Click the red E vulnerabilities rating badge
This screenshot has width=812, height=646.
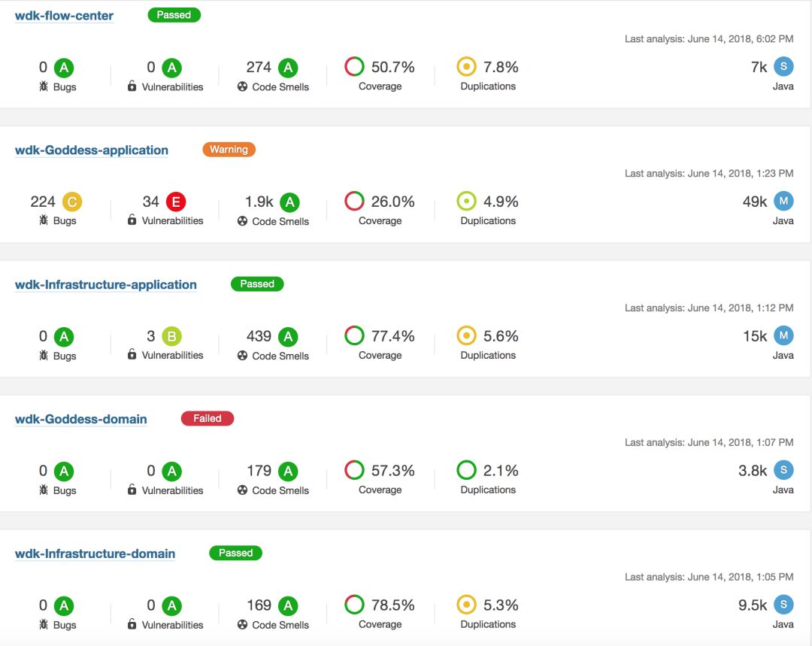[176, 202]
